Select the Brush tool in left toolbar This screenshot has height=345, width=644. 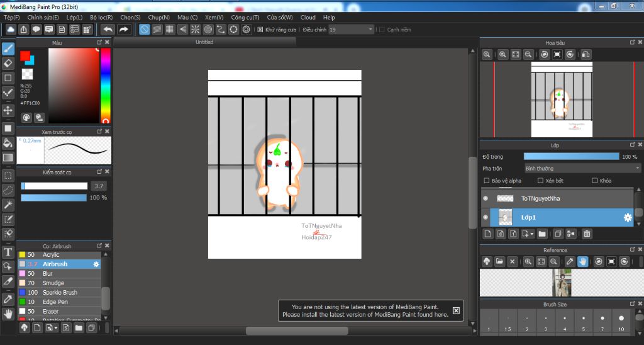pyautogui.click(x=8, y=48)
